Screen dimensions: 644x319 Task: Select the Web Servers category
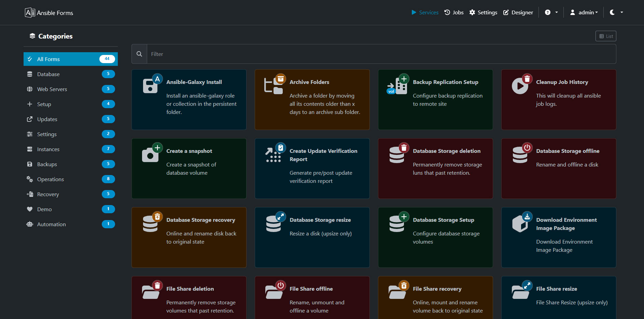(52, 89)
